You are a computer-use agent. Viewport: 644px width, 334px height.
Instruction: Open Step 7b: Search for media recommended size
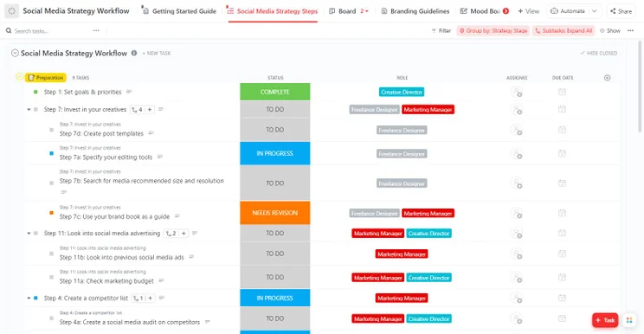(142, 181)
